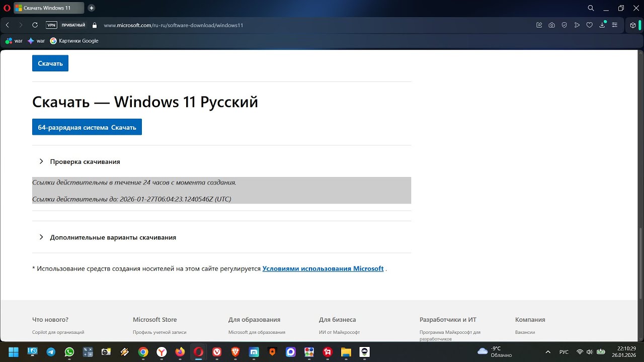The image size is (644, 362).
Task: Click the address bar URL
Action: pyautogui.click(x=174, y=25)
